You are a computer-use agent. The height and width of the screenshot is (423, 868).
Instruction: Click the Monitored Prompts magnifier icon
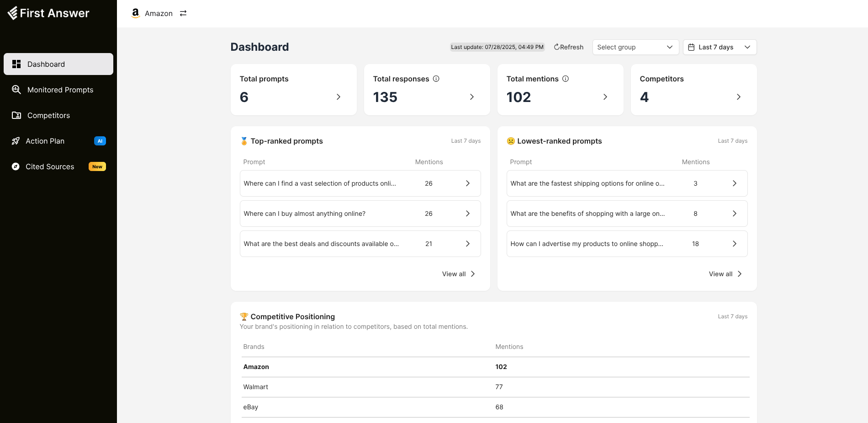coord(16,90)
